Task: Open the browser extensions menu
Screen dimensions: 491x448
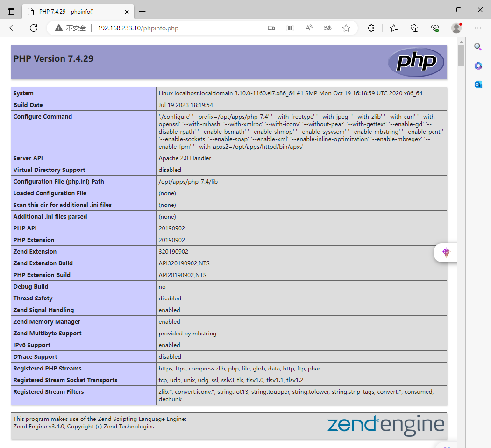Action: click(371, 28)
